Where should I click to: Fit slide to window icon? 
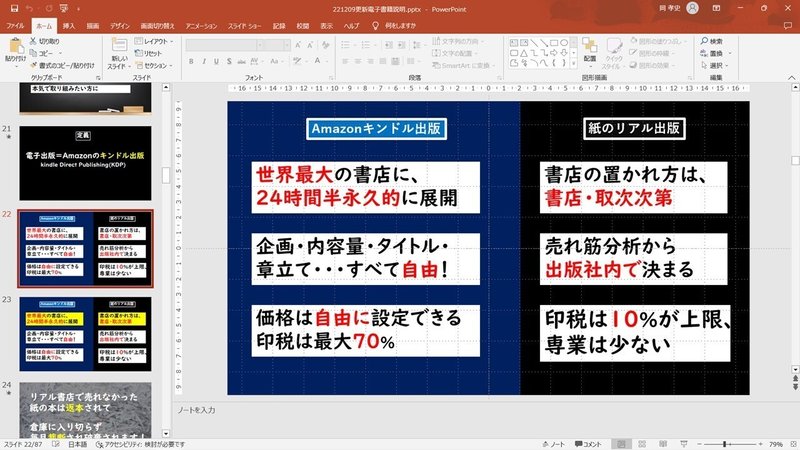point(793,444)
